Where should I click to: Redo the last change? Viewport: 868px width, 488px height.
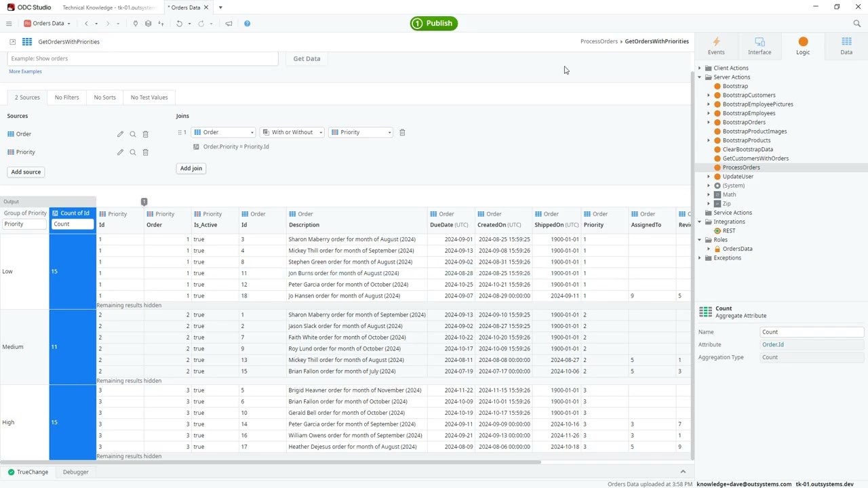201,24
